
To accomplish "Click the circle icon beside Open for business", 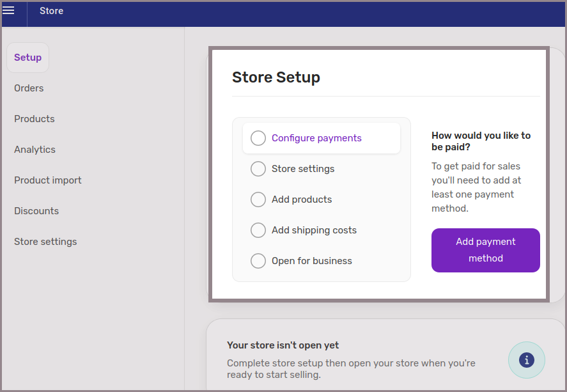I will coord(258,261).
